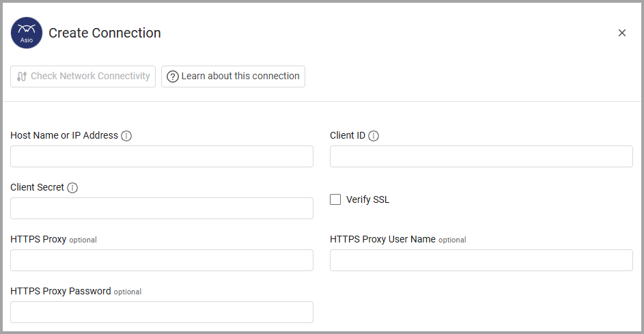The image size is (644, 334).
Task: Open the Client ID info tooltip icon
Action: pyautogui.click(x=374, y=136)
